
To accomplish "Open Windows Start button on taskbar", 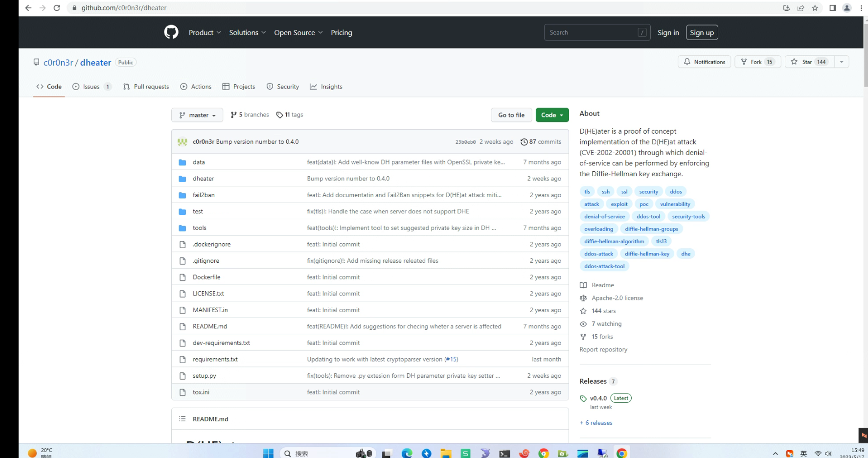I will pyautogui.click(x=268, y=454).
